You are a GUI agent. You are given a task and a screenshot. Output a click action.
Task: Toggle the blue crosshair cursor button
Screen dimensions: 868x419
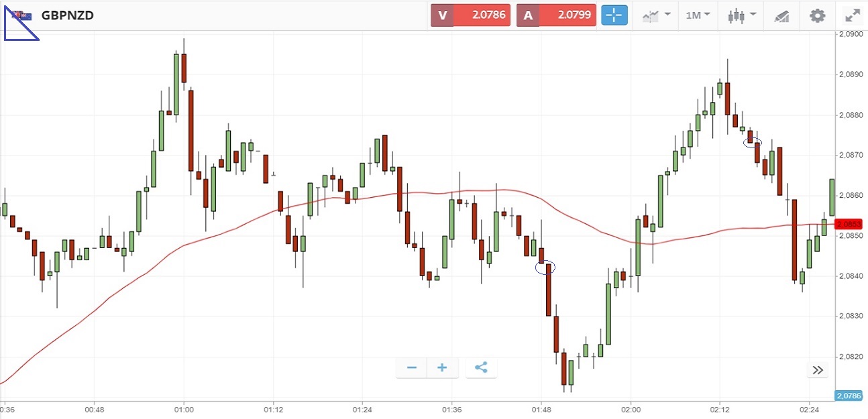pos(614,15)
